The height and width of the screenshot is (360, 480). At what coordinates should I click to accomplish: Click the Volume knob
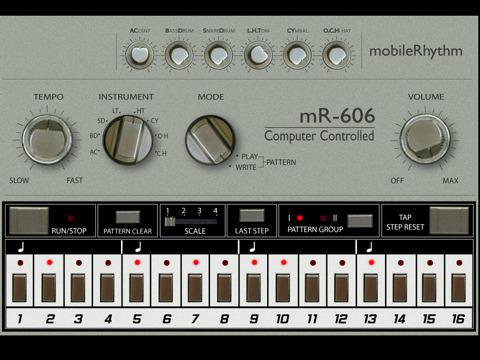click(x=425, y=139)
